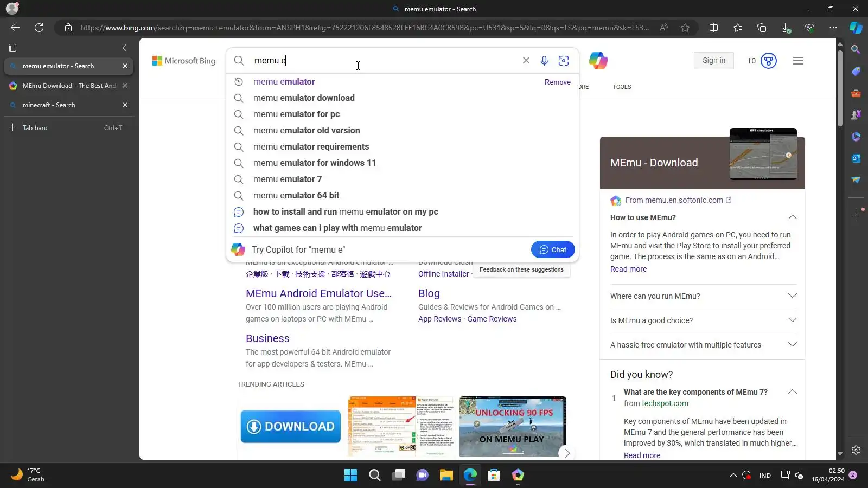Remove the 'memu emulator' history suggestion
The image size is (868, 488).
click(x=557, y=82)
